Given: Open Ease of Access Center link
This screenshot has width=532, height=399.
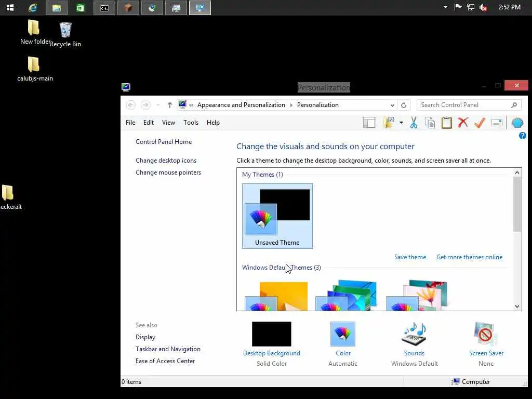Looking at the screenshot, I should pyautogui.click(x=165, y=361).
